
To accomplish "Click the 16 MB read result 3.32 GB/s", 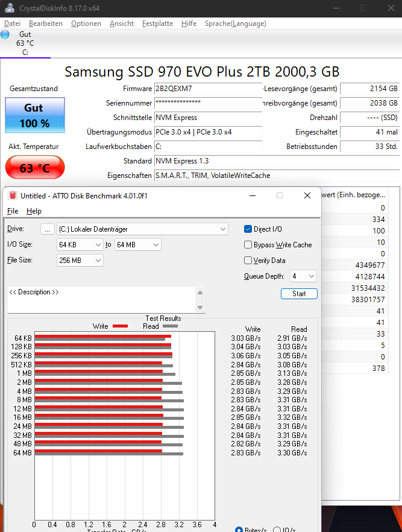I will click(292, 417).
